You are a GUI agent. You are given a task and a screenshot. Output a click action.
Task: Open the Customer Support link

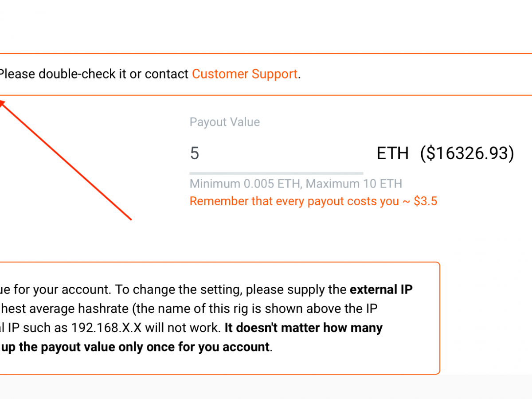(x=244, y=74)
